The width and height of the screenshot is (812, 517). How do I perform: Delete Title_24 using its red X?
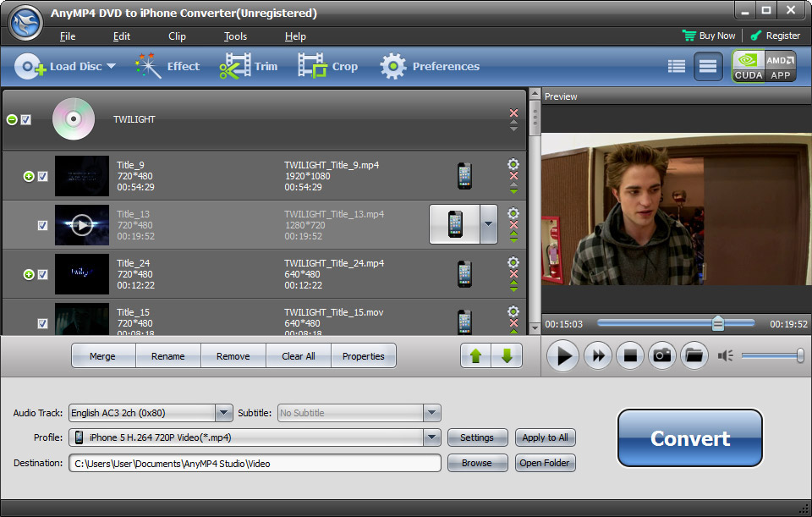[x=513, y=273]
